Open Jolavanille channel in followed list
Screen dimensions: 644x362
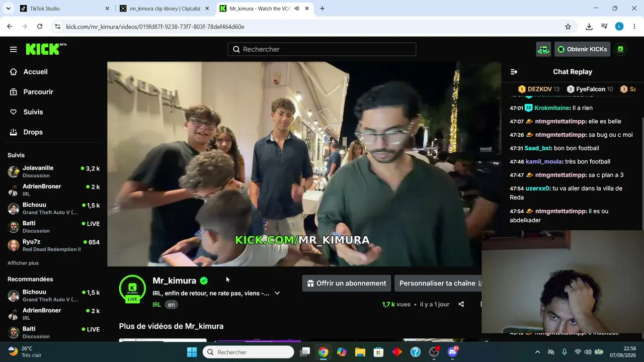tap(54, 171)
